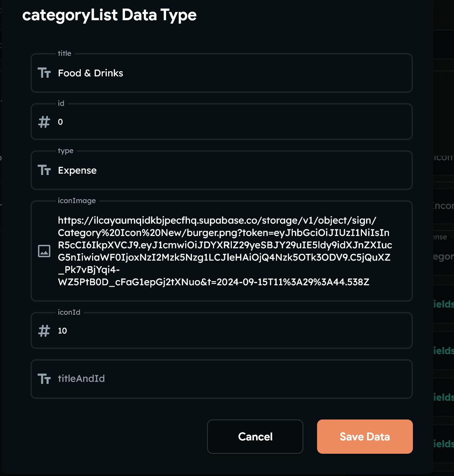454x476 pixels.
Task: Click the "iconImage" field label
Action: [77, 201]
